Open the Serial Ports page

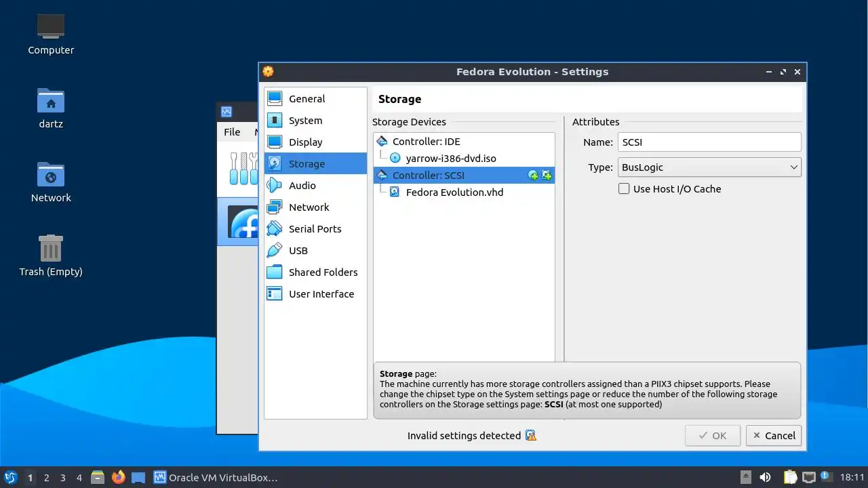(315, 229)
